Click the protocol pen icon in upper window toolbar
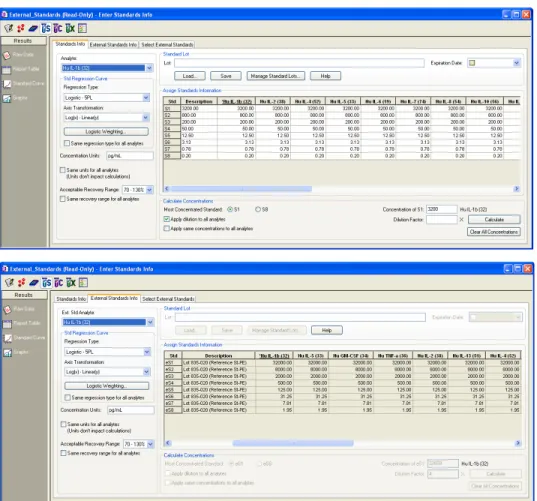This screenshot has width=537, height=501. 9,28
